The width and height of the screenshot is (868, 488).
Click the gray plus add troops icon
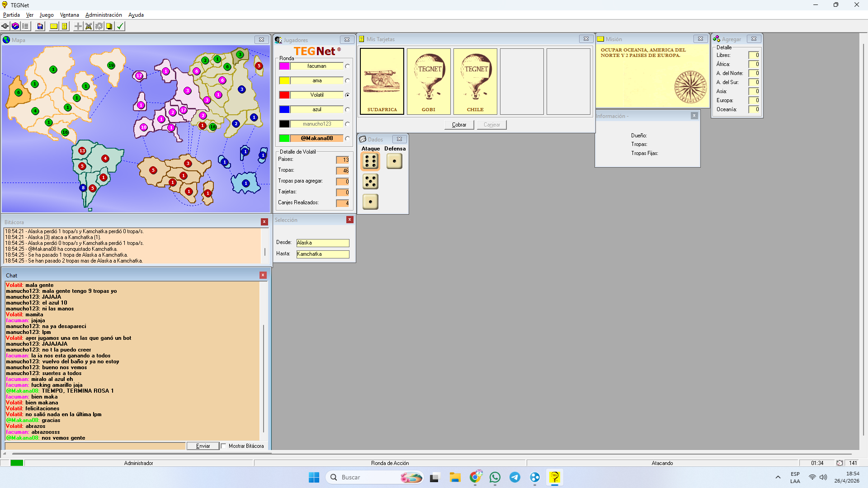click(x=78, y=26)
